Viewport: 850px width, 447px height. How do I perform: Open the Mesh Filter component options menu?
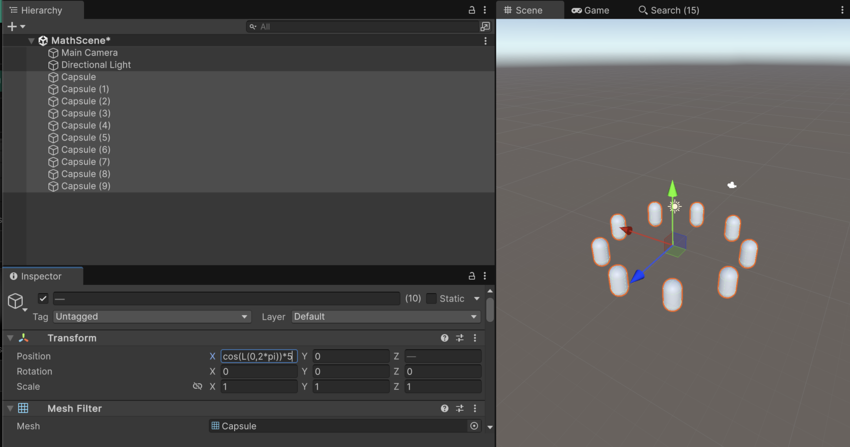(475, 408)
